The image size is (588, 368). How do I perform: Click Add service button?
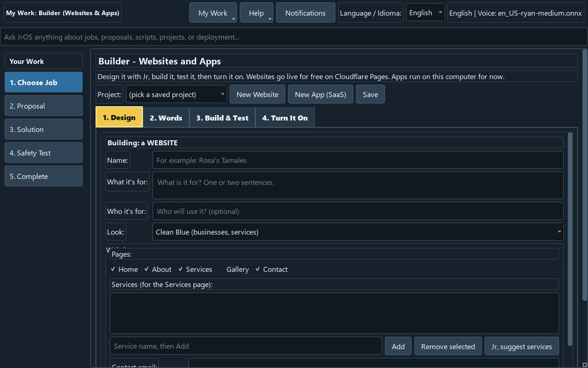(398, 346)
